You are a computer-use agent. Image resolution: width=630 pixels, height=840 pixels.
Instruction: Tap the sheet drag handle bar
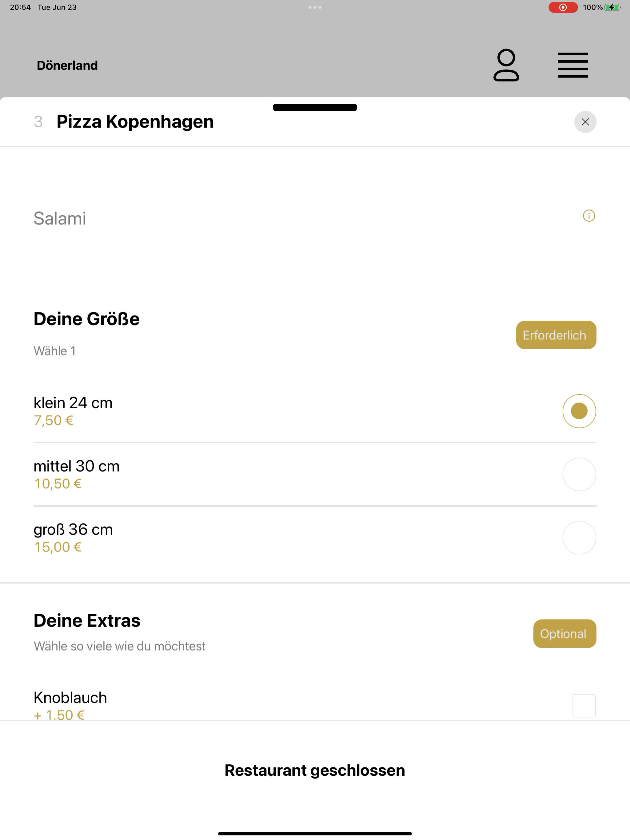(315, 107)
